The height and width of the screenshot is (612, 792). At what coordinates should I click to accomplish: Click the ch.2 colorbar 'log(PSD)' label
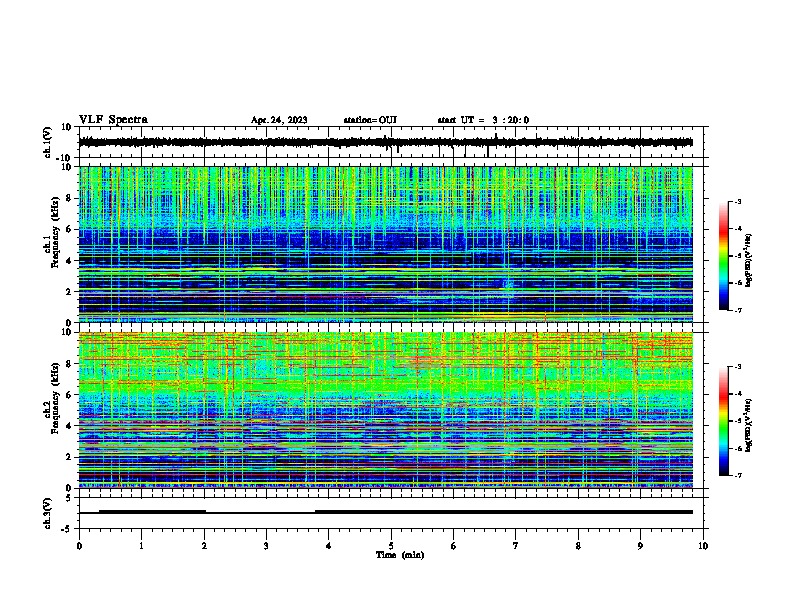point(749,425)
